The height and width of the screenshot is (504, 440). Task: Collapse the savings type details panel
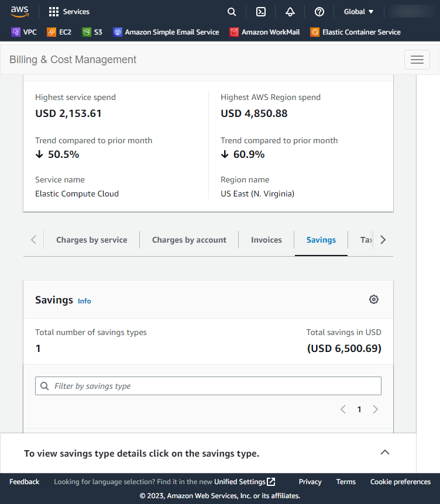[385, 453]
